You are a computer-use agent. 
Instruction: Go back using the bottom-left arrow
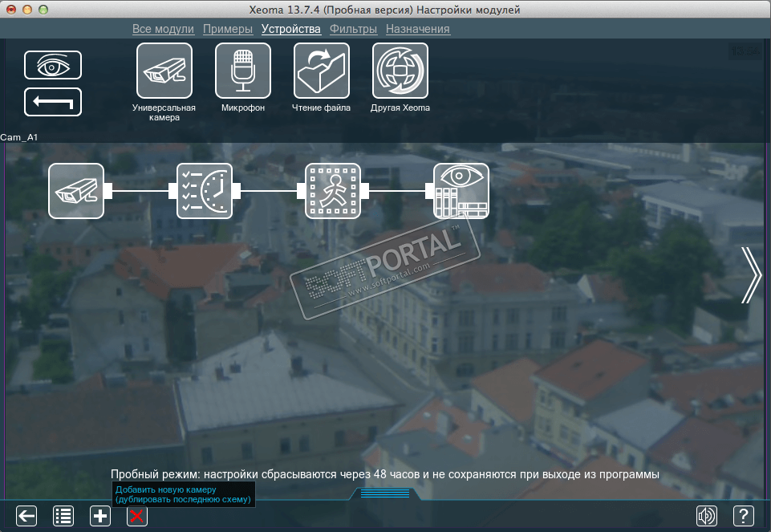click(26, 516)
